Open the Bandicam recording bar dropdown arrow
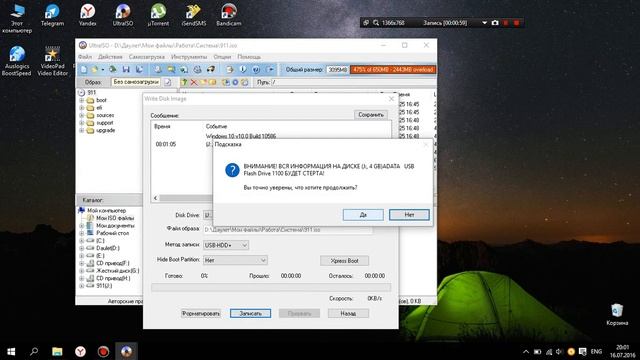The image size is (640, 360). point(484,23)
